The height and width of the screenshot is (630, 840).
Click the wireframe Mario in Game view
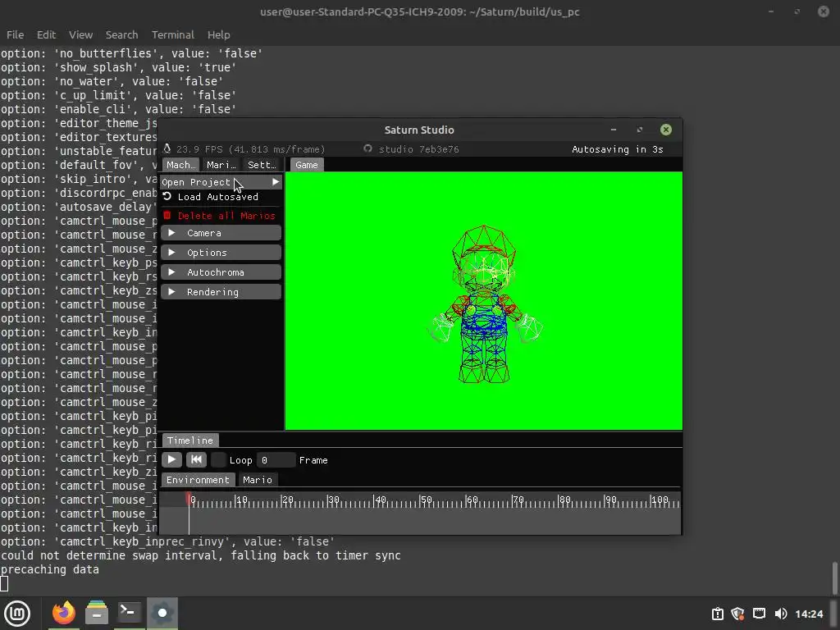[484, 304]
